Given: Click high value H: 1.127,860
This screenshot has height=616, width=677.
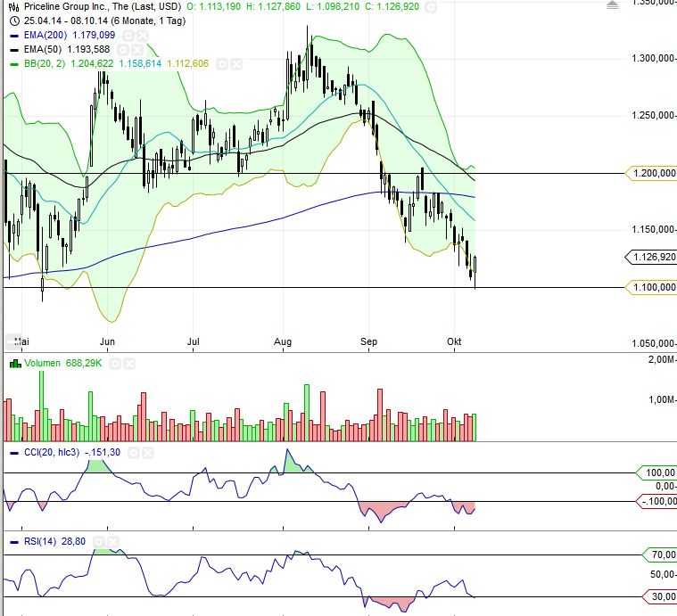Looking at the screenshot, I should [273, 6].
